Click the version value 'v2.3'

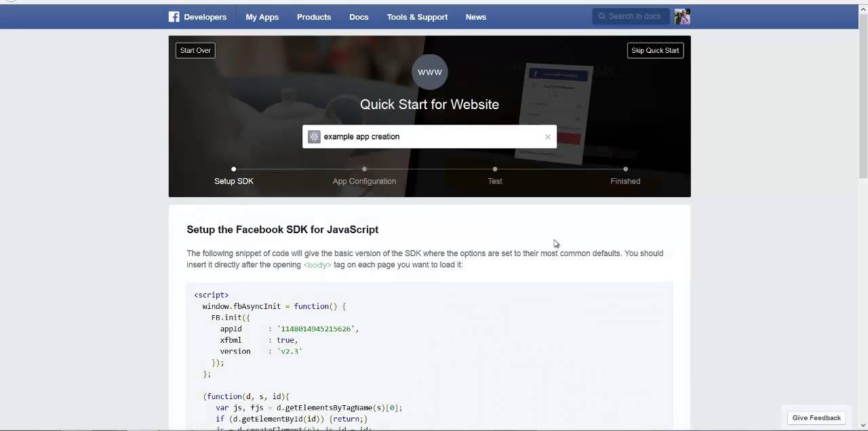290,351
